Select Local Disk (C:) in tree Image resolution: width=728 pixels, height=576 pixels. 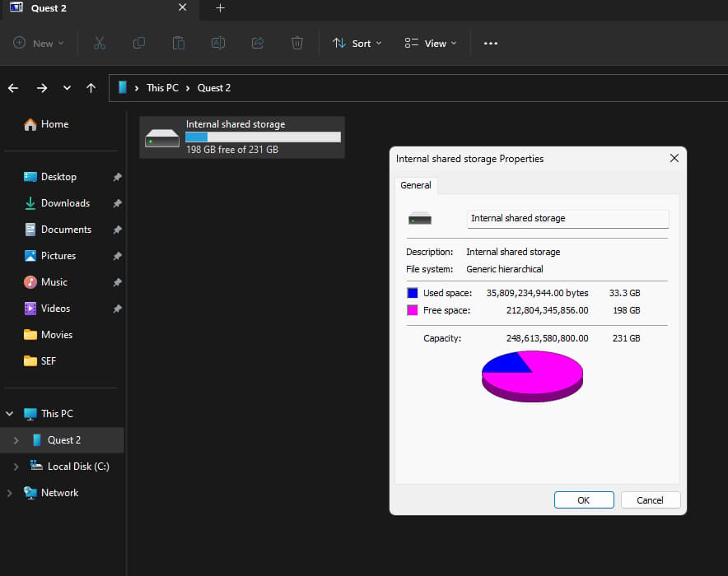click(x=70, y=466)
